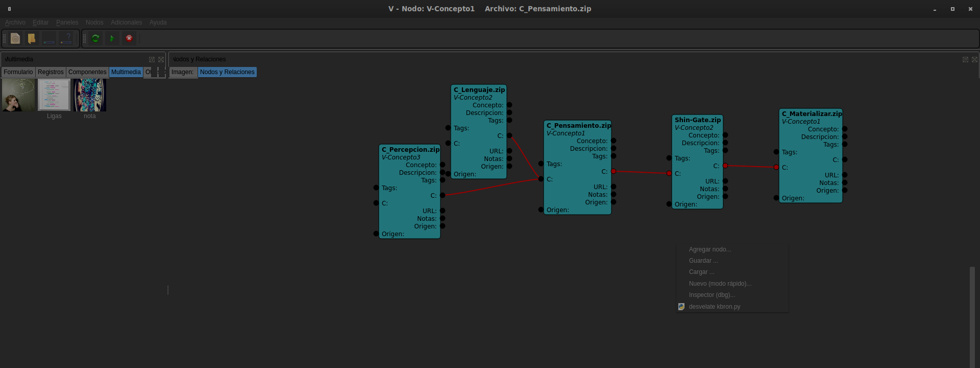Choose 'Agregar nodo...' in context menu

[709, 249]
